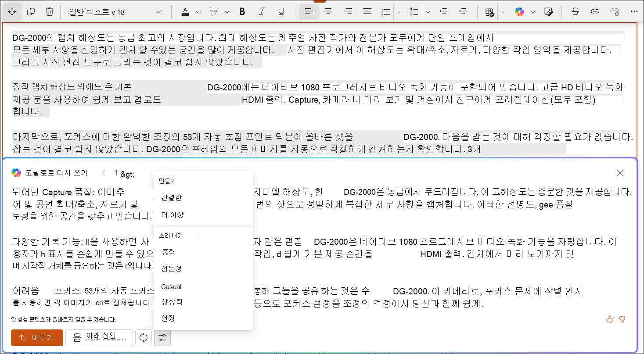Screen dimensions: 644x354
Task: Select align center
Action: [328, 12]
